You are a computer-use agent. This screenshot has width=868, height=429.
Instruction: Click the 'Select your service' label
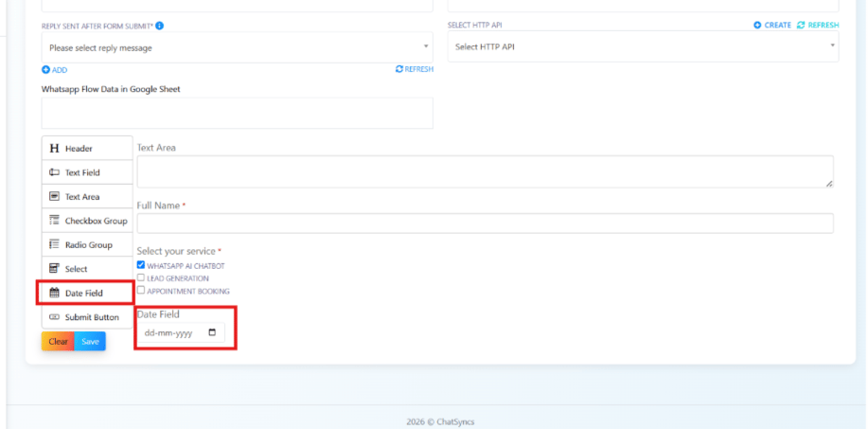coord(177,251)
